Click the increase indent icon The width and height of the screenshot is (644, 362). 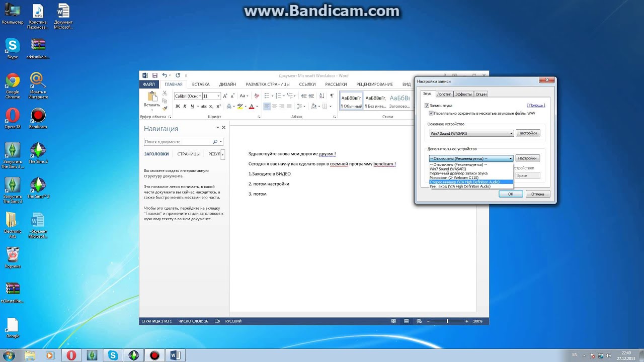pos(311,96)
